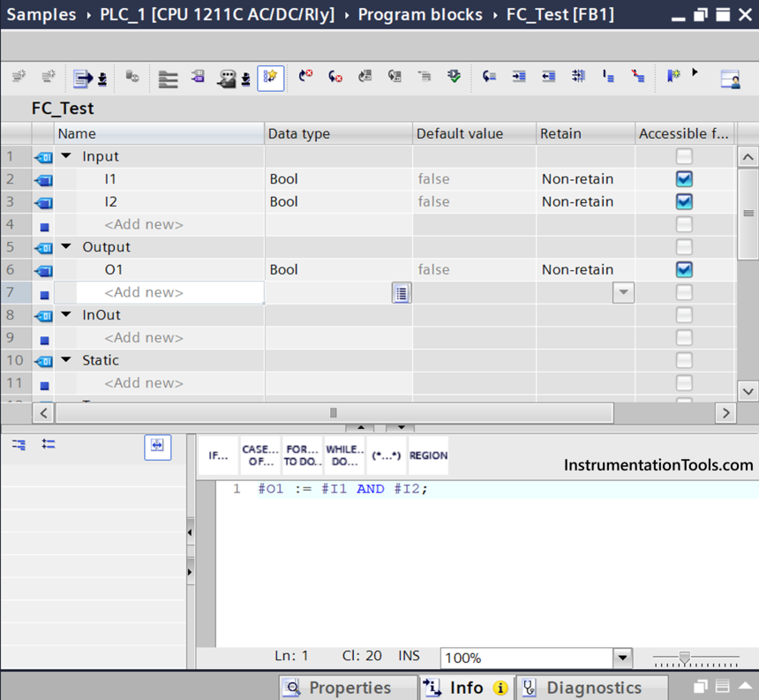Open the zoom level 100% dropdown

pyautogui.click(x=623, y=658)
